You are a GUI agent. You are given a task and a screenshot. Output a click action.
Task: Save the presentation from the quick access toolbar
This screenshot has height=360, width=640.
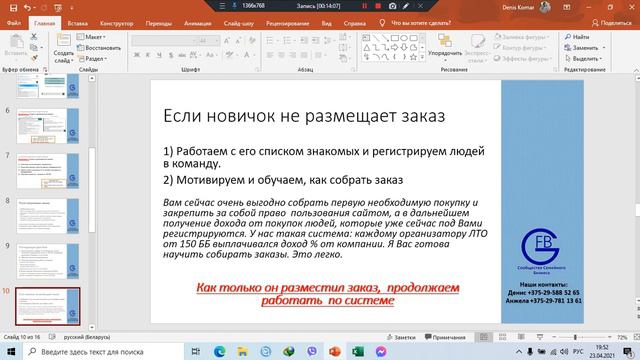tap(13, 7)
